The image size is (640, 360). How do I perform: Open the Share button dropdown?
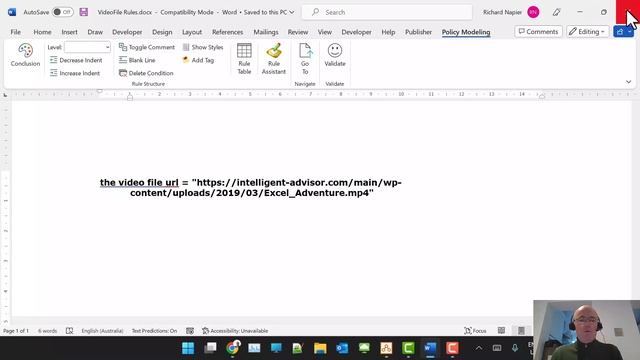[630, 31]
